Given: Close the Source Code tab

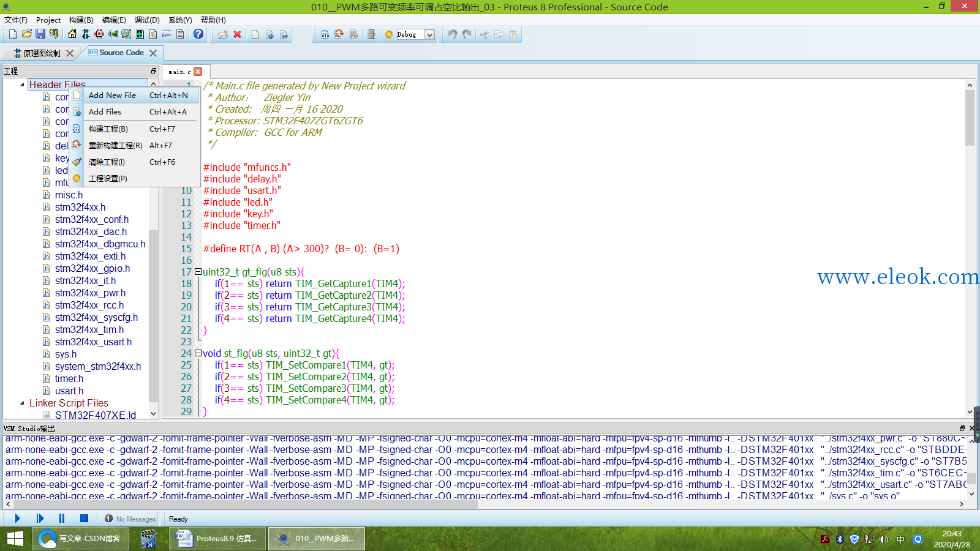Looking at the screenshot, I should click(x=153, y=53).
